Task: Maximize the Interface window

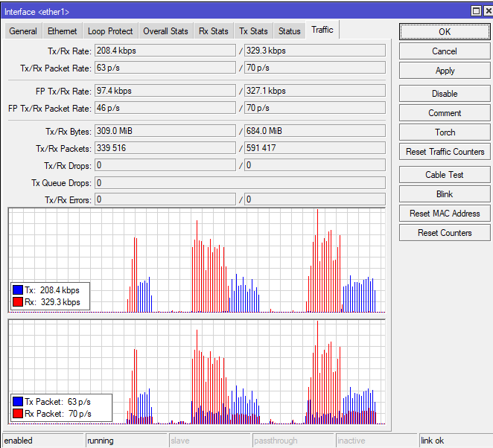Action: coord(477,11)
